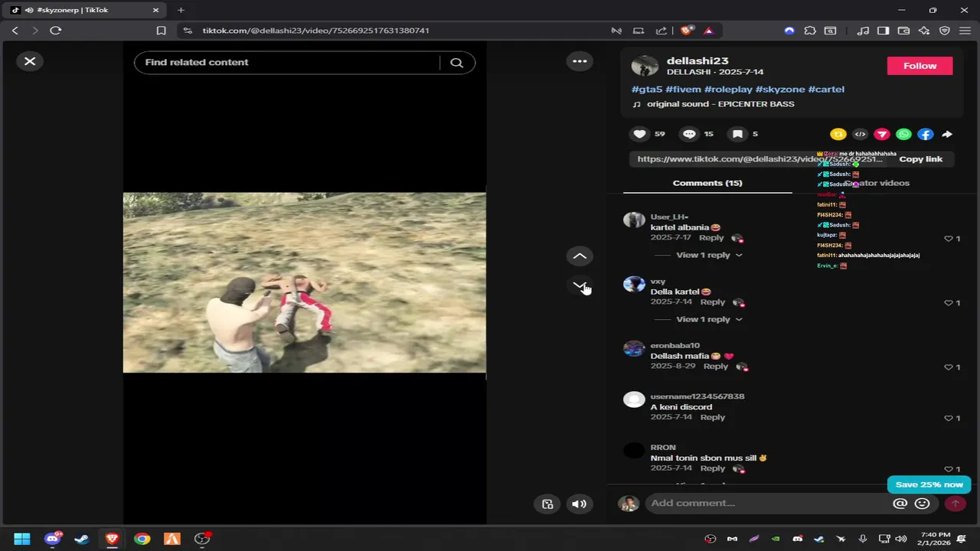Reply to username1234567838's comment
The width and height of the screenshot is (980, 551).
click(713, 417)
